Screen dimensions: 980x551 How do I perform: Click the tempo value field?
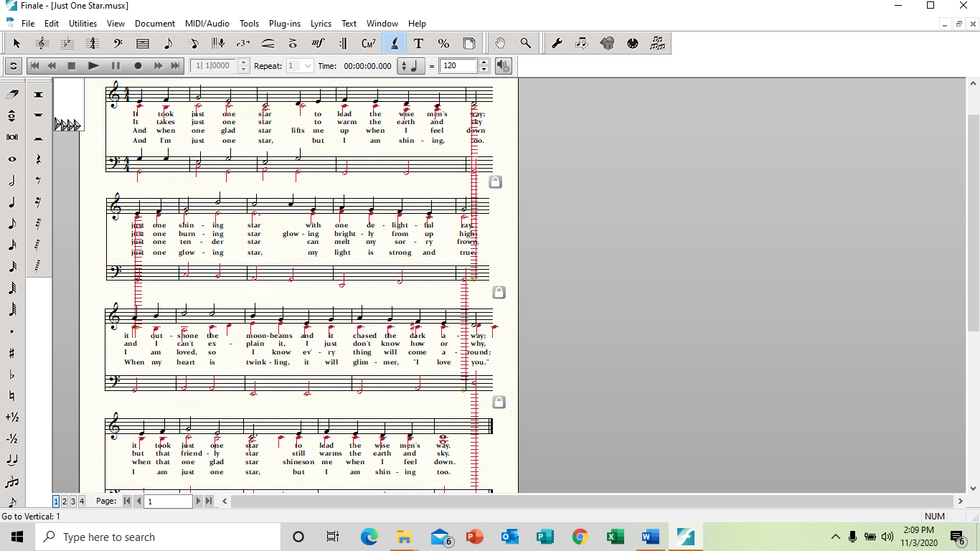[x=458, y=66]
